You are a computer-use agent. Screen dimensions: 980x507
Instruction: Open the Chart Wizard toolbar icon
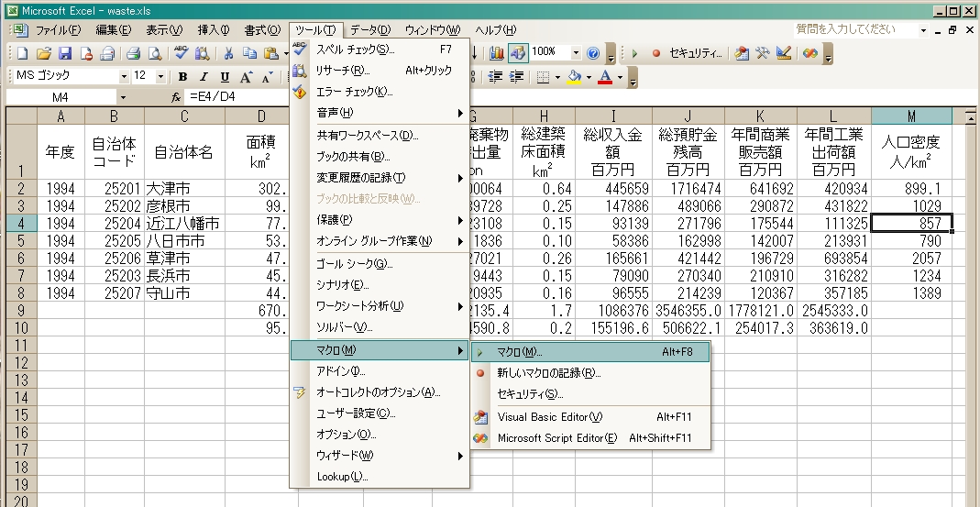pyautogui.click(x=497, y=53)
